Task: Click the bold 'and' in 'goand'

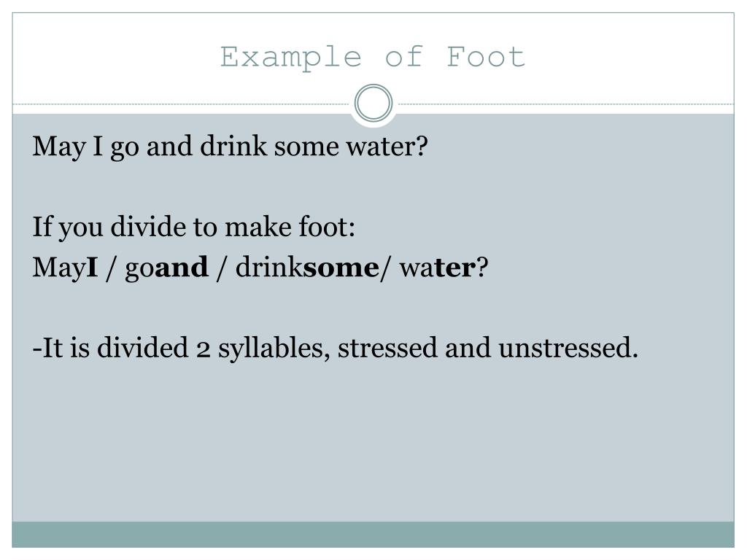Action: pyautogui.click(x=182, y=267)
